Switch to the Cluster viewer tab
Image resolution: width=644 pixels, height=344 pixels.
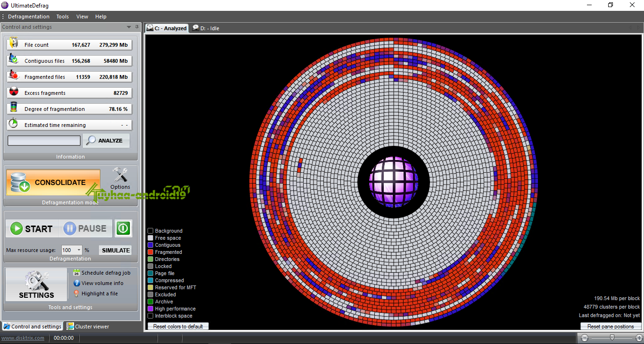pos(88,326)
